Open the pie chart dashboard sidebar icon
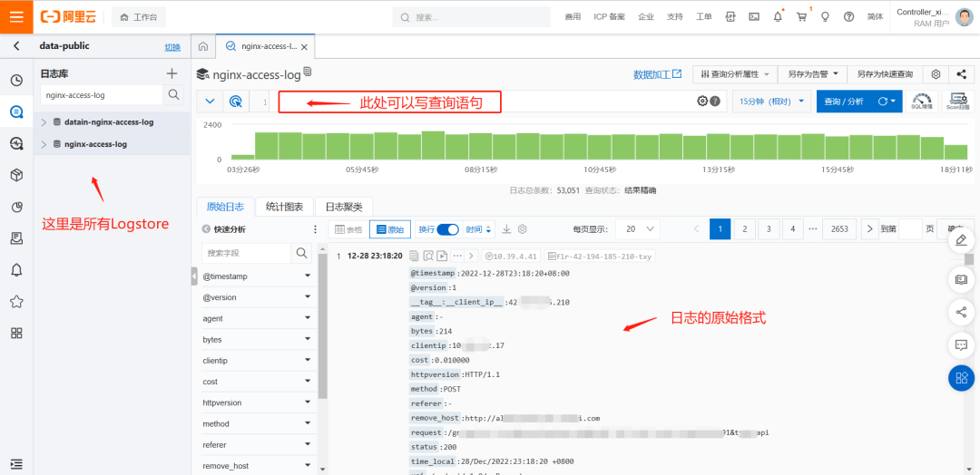 pyautogui.click(x=17, y=208)
